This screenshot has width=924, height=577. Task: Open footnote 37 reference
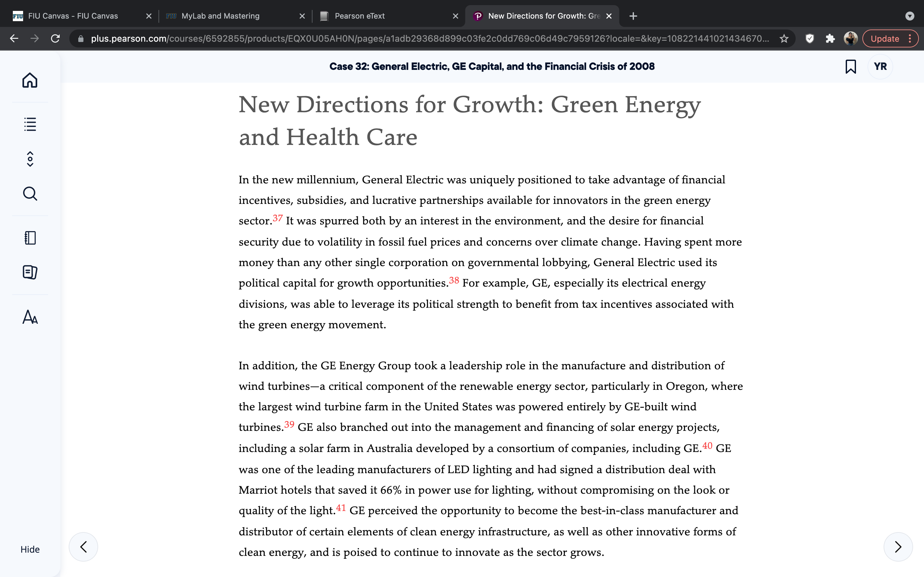click(278, 218)
